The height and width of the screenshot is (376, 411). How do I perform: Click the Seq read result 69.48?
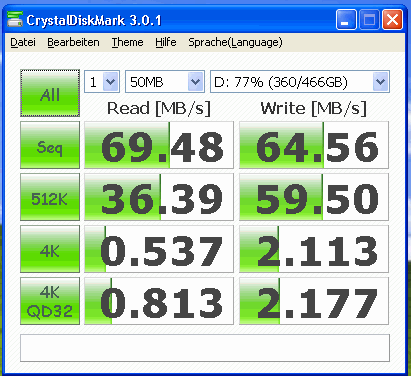pyautogui.click(x=159, y=145)
